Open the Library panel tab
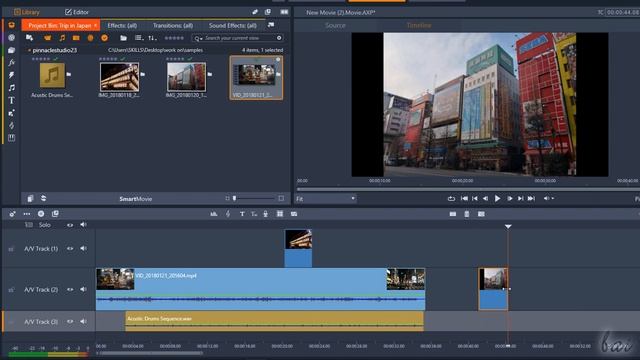Screen dimensions: 640x360 tap(27, 12)
